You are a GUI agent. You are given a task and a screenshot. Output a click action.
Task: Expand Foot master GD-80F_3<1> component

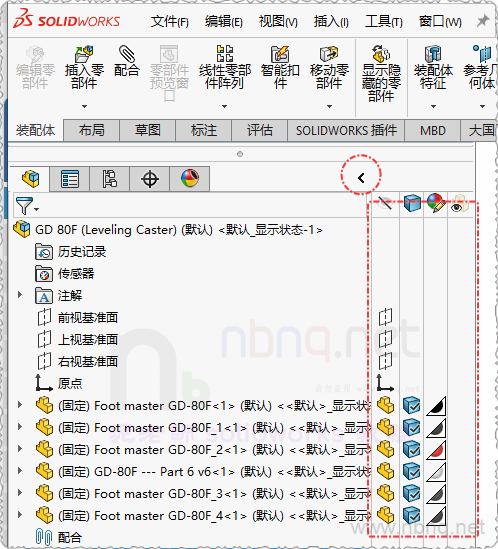20,493
